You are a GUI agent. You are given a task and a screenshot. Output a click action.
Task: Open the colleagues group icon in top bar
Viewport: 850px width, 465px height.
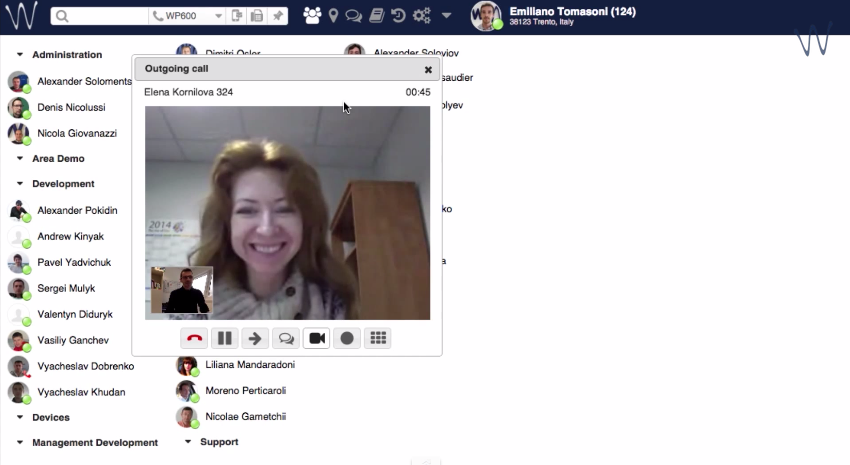click(x=312, y=16)
